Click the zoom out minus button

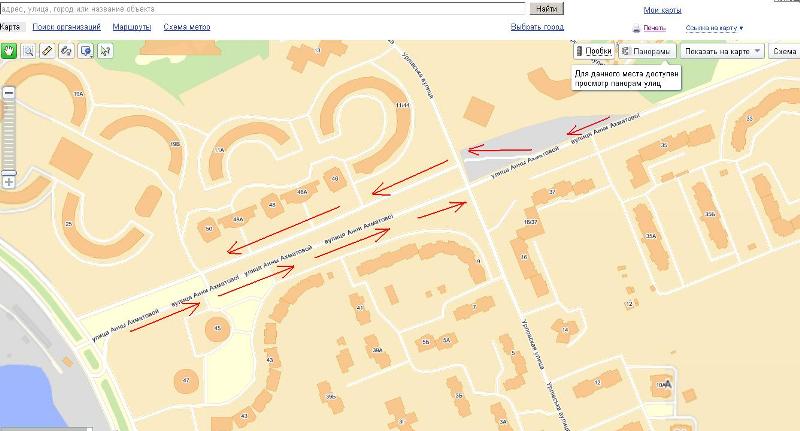click(x=9, y=93)
